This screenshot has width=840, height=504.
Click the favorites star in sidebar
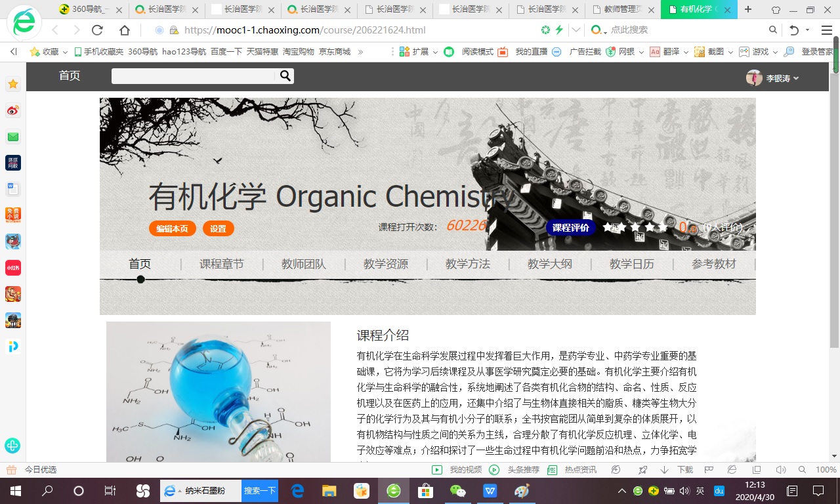[13, 84]
